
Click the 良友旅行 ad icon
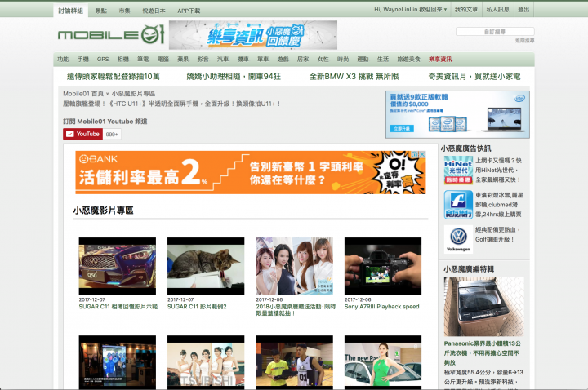pos(458,205)
